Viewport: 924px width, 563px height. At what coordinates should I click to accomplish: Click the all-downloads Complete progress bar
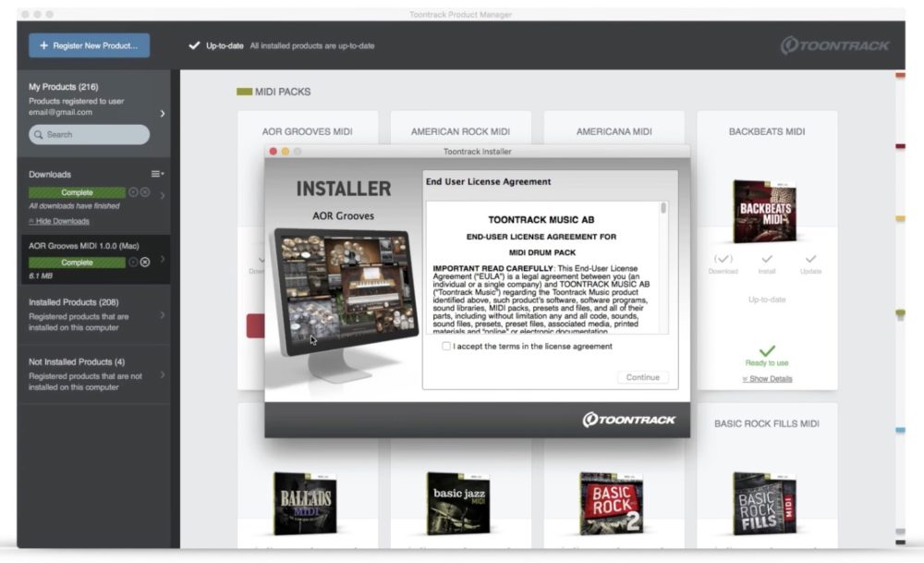point(77,192)
